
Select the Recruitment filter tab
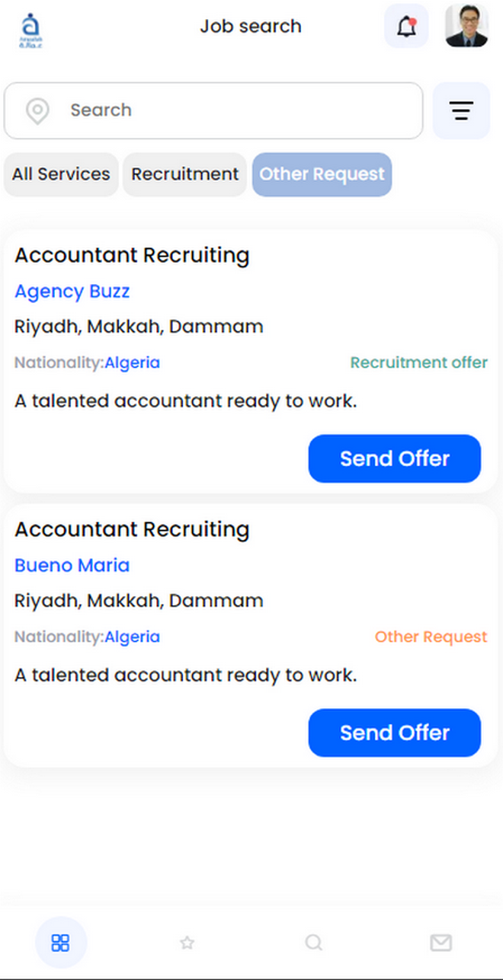[x=185, y=174]
